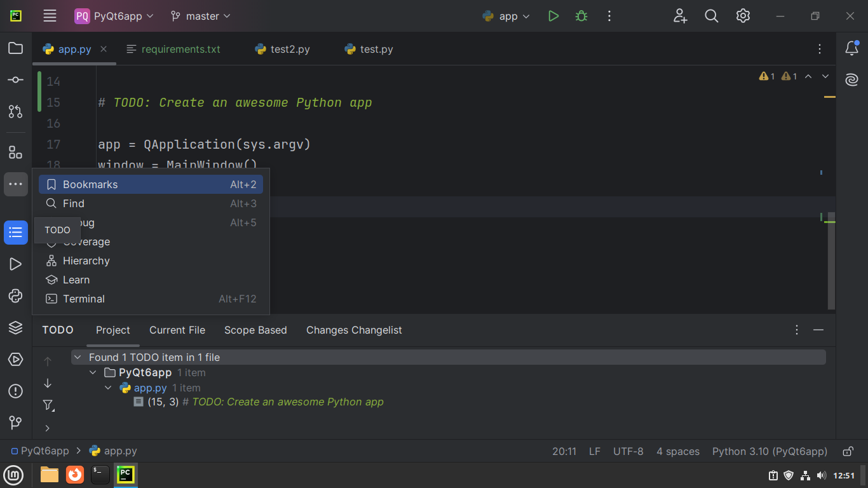
Task: Open the Project tool window folder icon
Action: pos(15,48)
